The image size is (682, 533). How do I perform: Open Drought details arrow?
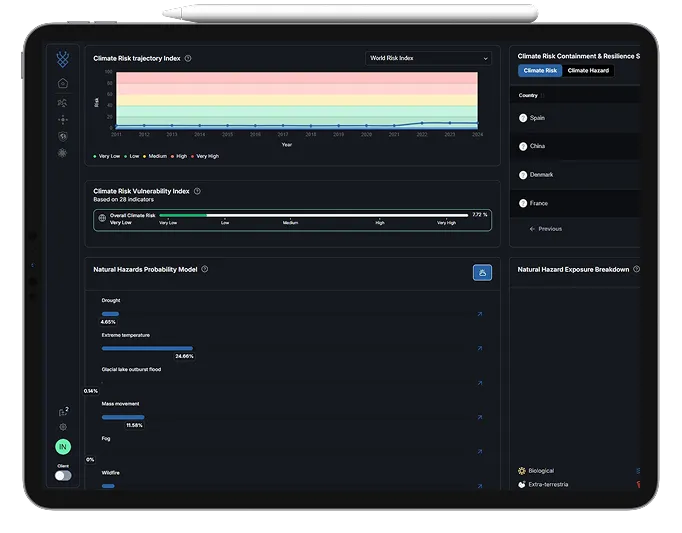[x=480, y=314]
